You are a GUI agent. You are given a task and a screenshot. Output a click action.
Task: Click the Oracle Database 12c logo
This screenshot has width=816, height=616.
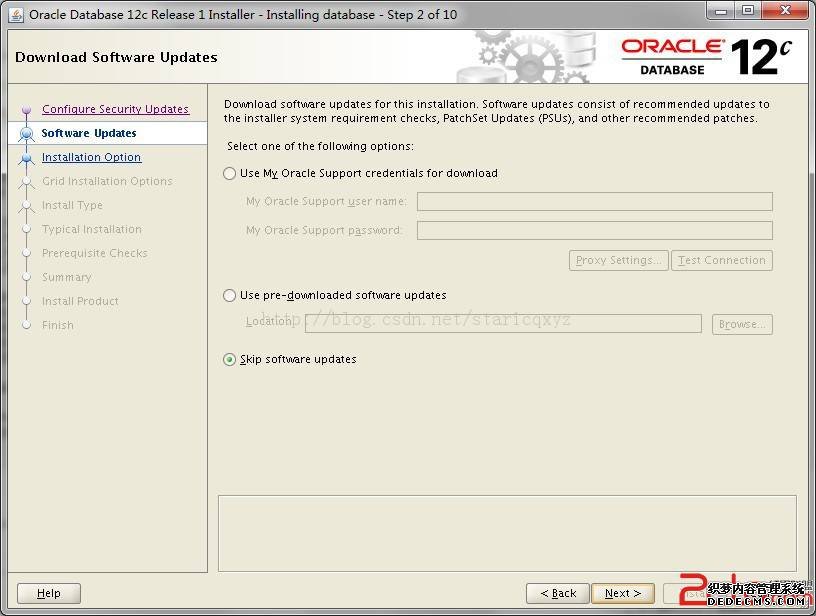(706, 57)
